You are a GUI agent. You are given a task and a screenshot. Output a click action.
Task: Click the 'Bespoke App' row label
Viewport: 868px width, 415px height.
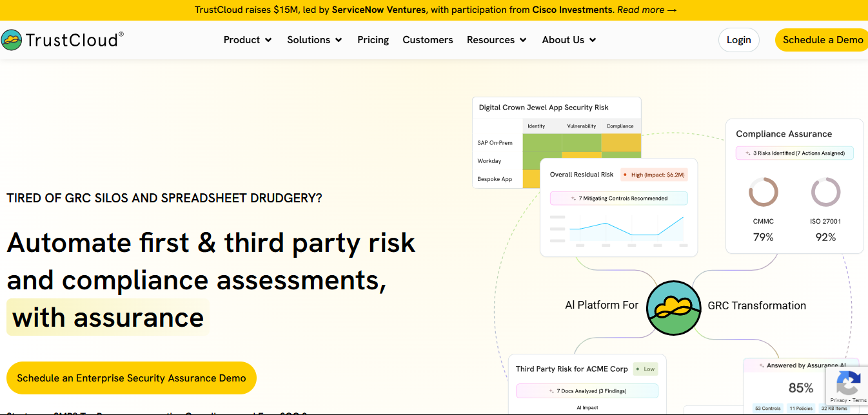click(495, 179)
